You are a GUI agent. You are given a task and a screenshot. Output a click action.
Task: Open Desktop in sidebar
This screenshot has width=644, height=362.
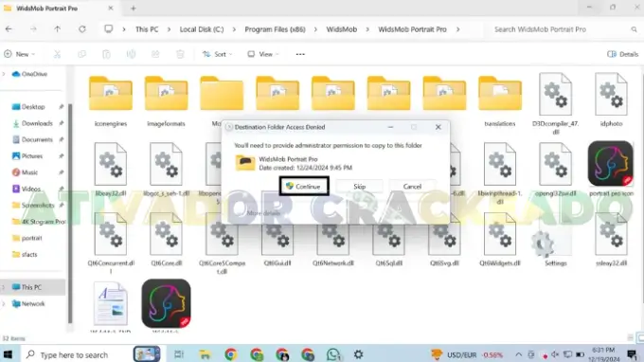(x=33, y=107)
